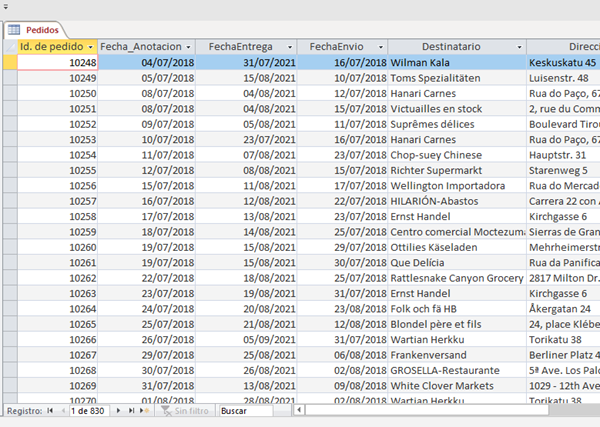Viewport: 600px width, 427px height.
Task: Open the Id. de pedido column dropdown
Action: (x=91, y=47)
